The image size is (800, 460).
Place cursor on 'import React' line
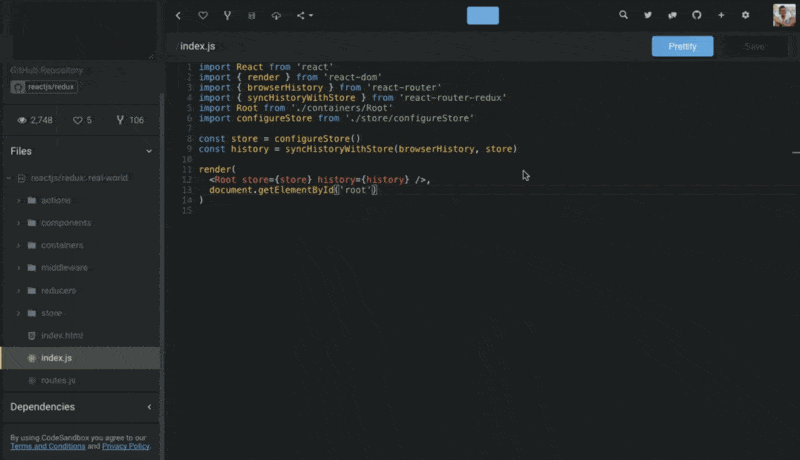[265, 67]
